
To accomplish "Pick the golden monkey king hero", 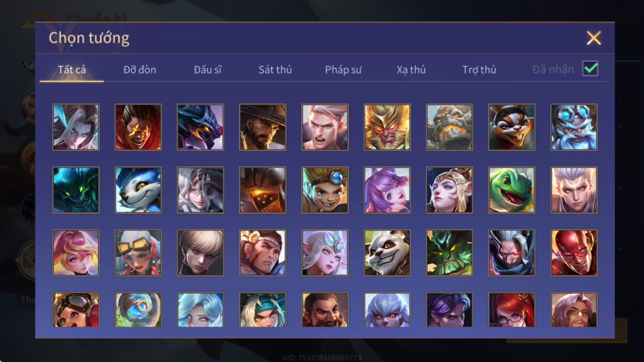I will point(387,127).
